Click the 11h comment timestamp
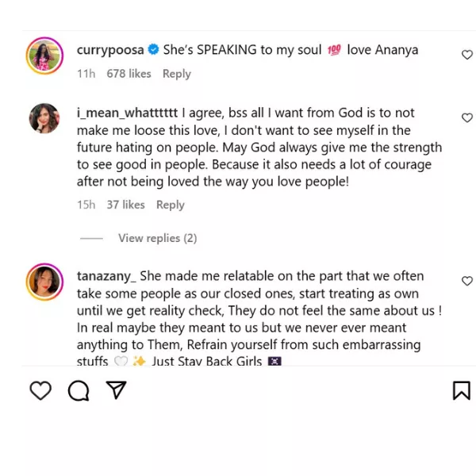This screenshot has height=476, width=476. [x=86, y=74]
